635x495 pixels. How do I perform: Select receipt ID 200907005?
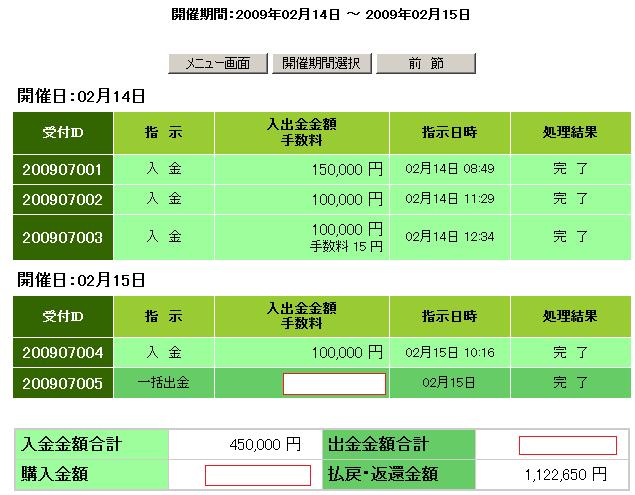coord(63,383)
